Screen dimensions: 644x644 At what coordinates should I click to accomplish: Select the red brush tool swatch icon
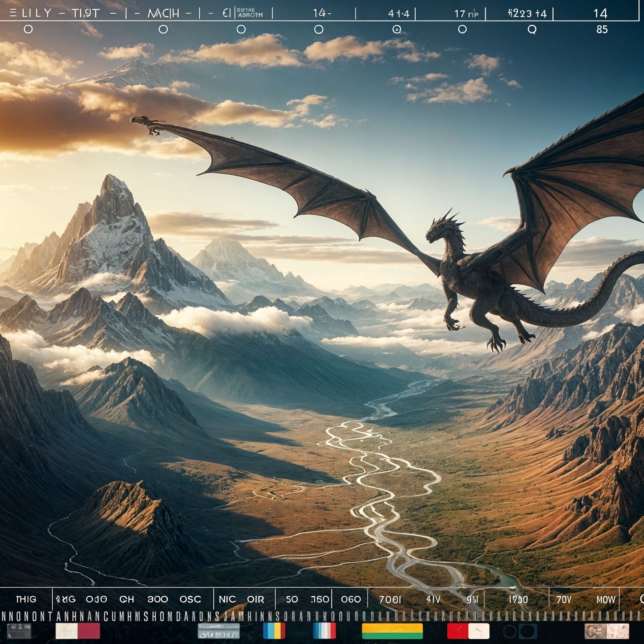(x=457, y=630)
